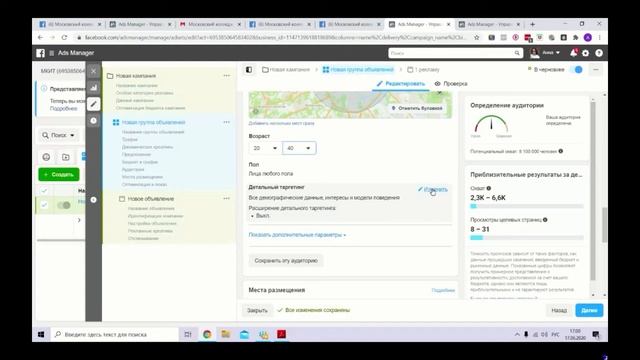The image size is (640, 360).
Task: Click Подробнее link near Места размещения
Action: pos(443,290)
